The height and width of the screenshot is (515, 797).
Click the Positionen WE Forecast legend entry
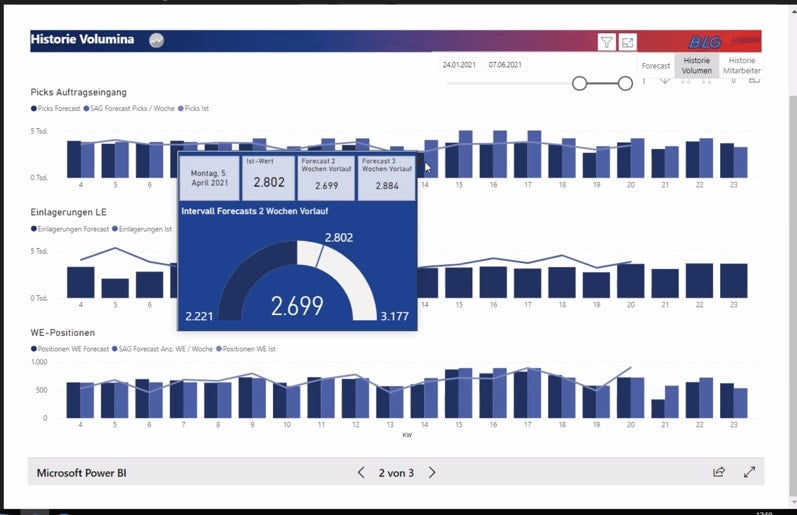point(70,349)
